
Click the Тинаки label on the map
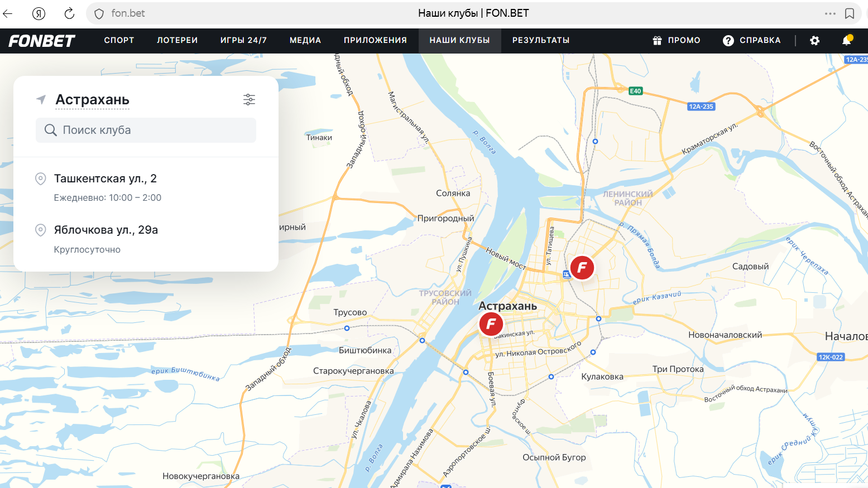coord(319,138)
